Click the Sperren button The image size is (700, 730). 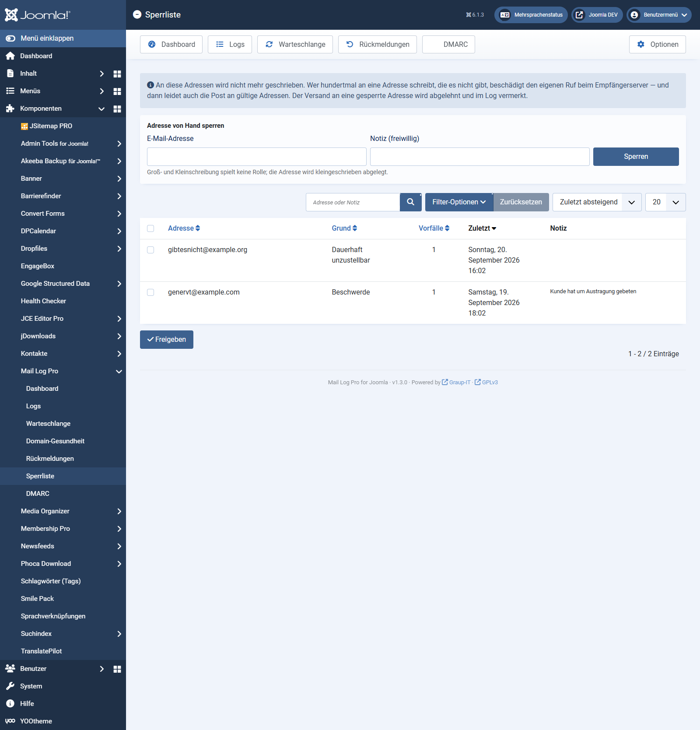pyautogui.click(x=636, y=157)
